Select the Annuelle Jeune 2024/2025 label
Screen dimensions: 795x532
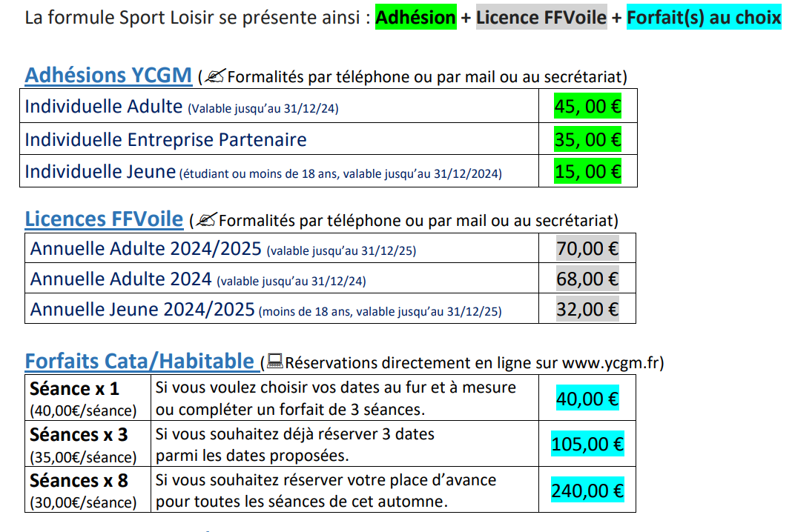[x=142, y=310]
